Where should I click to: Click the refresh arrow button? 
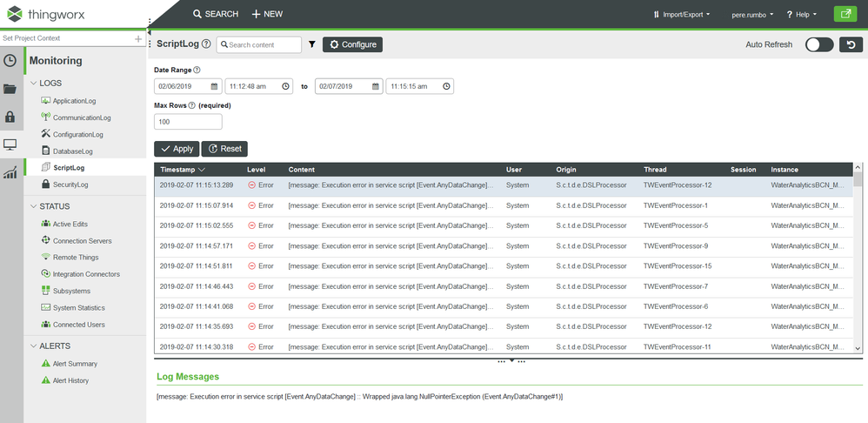tap(850, 44)
